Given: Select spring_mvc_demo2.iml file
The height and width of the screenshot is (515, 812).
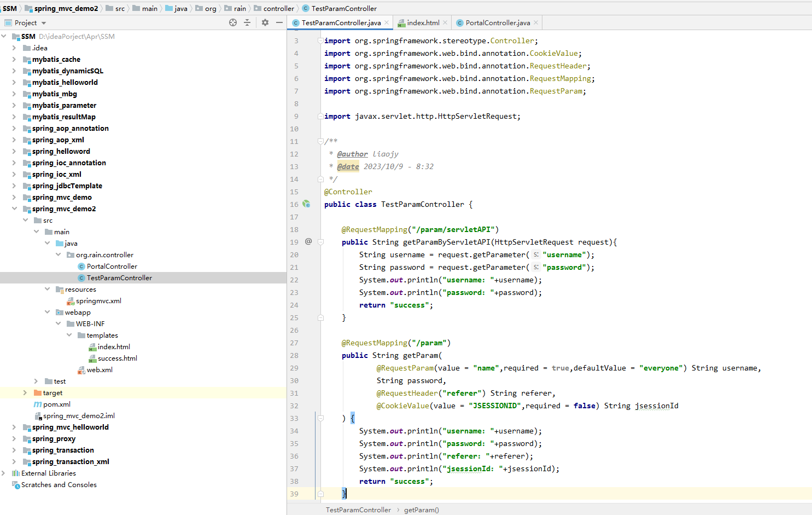Looking at the screenshot, I should click(79, 416).
